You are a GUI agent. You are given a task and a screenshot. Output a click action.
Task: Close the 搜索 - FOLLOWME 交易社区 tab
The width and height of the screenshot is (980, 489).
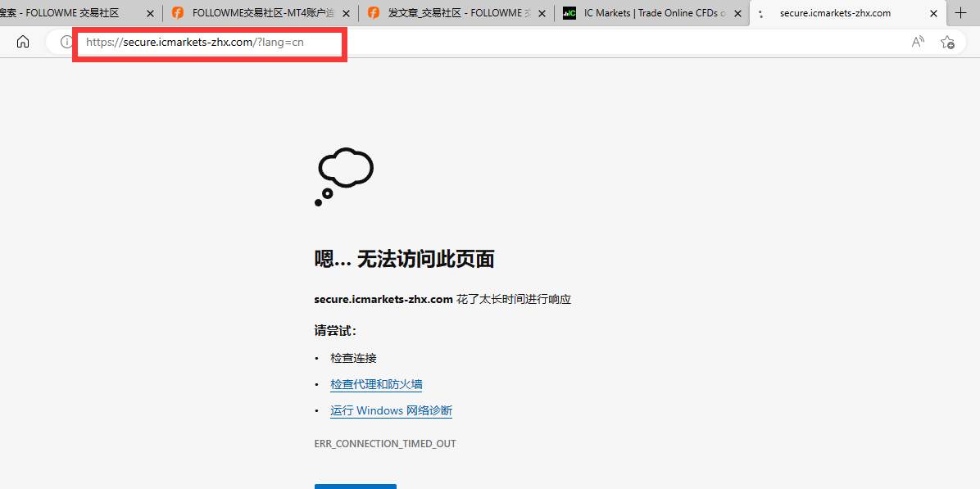point(150,13)
